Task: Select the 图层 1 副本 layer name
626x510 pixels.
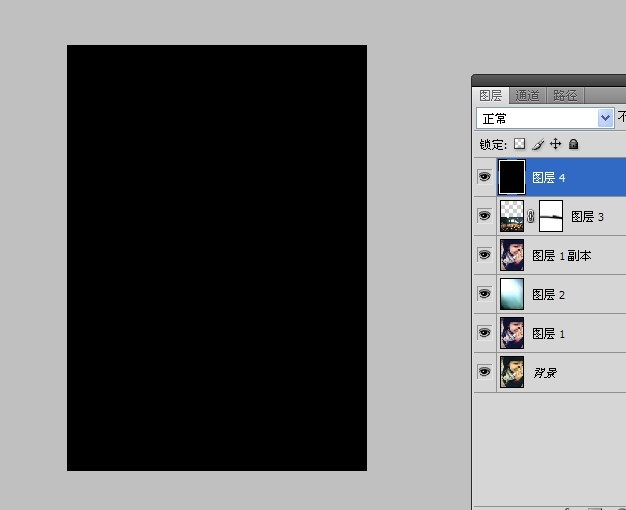Action: (x=561, y=256)
